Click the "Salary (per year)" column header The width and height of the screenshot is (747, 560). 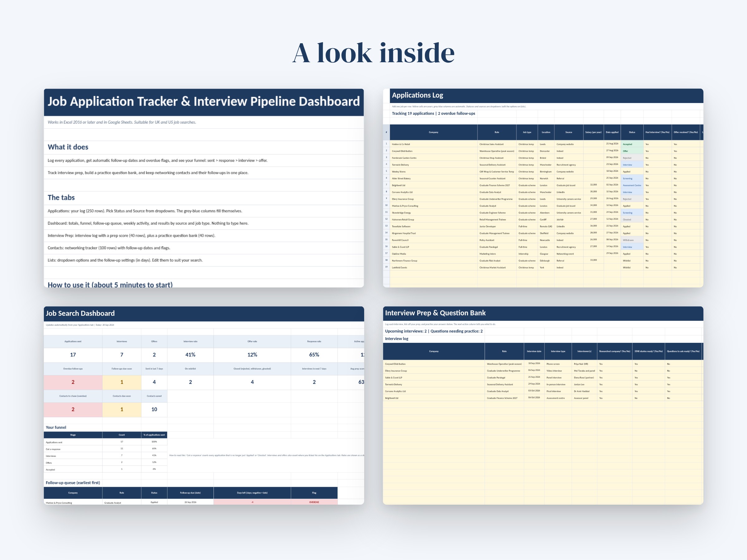click(593, 132)
